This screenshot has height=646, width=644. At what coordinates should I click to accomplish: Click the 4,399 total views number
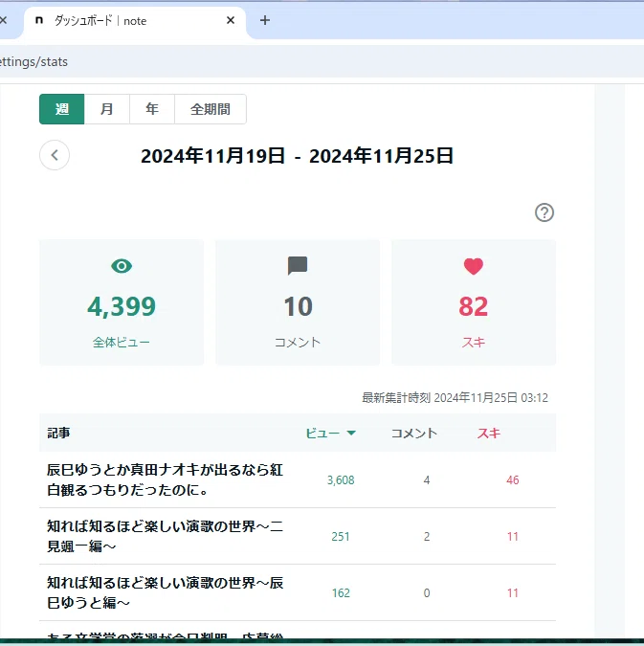(x=122, y=306)
